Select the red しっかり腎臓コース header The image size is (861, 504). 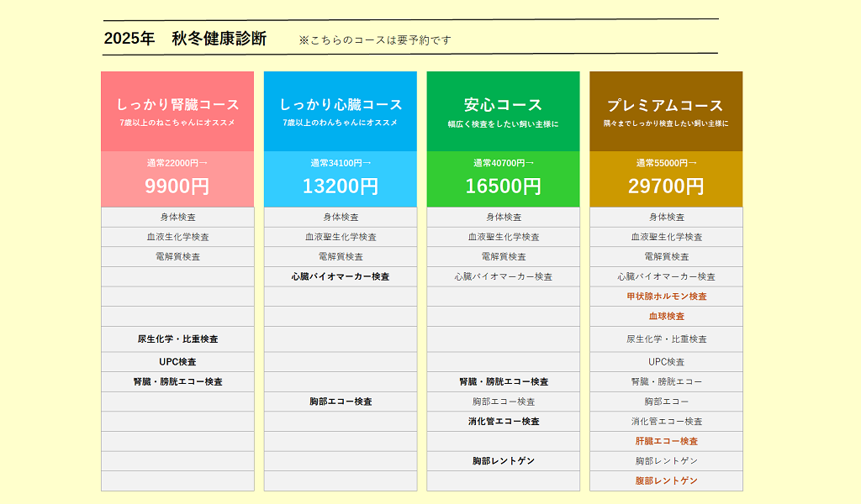[x=177, y=111]
